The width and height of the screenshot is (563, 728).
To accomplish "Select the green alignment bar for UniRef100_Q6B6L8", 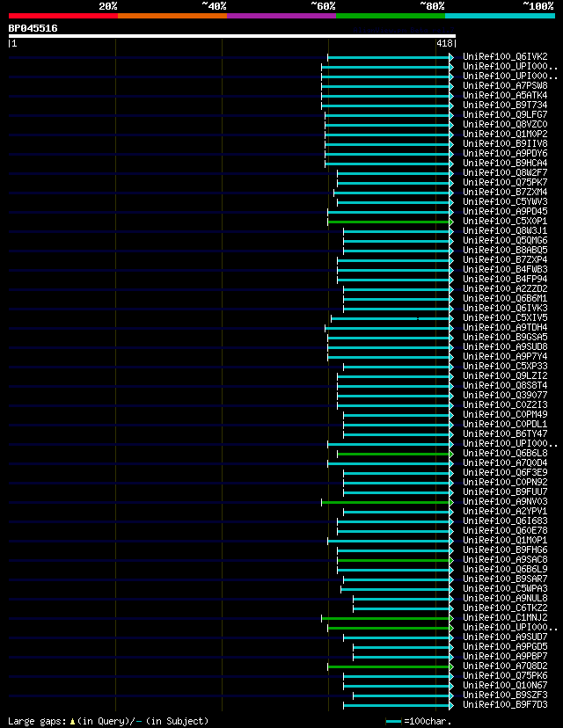I will (395, 454).
